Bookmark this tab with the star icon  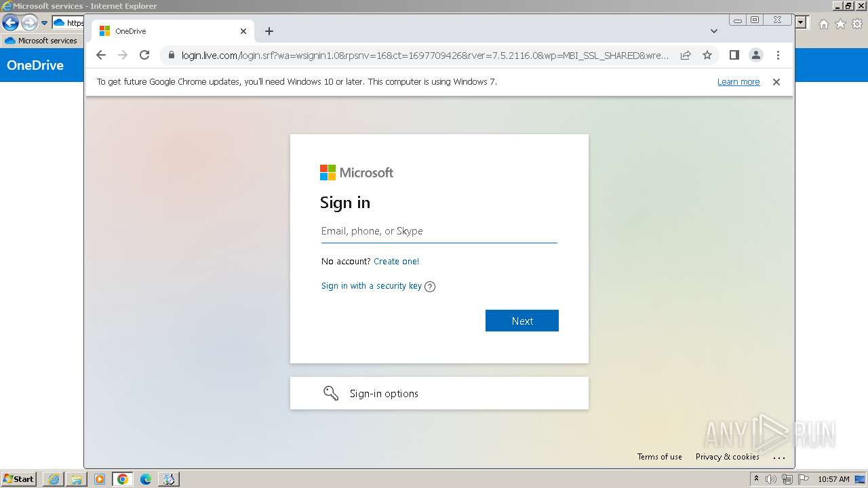[707, 56]
